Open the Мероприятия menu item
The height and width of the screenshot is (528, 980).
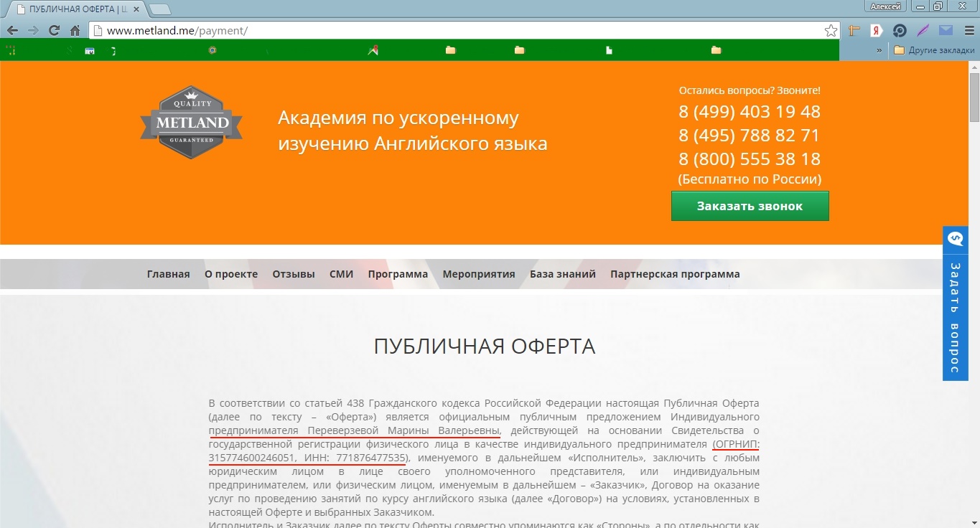coord(479,274)
